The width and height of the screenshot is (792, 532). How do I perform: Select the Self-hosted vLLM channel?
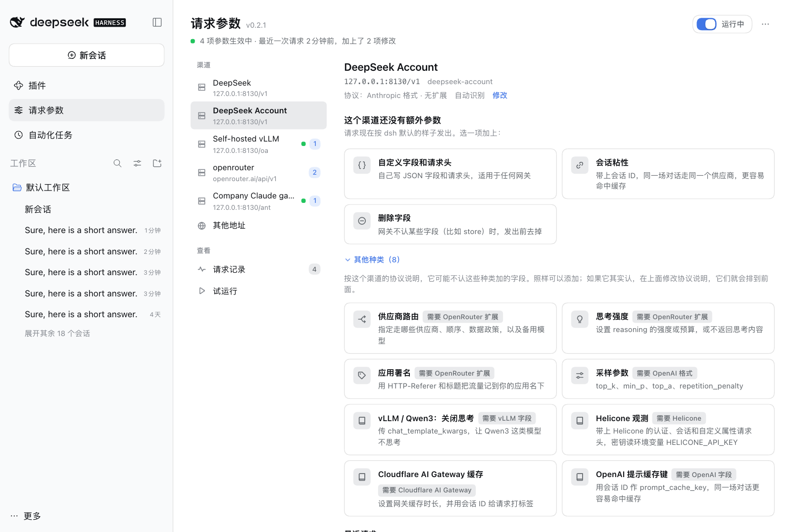coord(258,144)
